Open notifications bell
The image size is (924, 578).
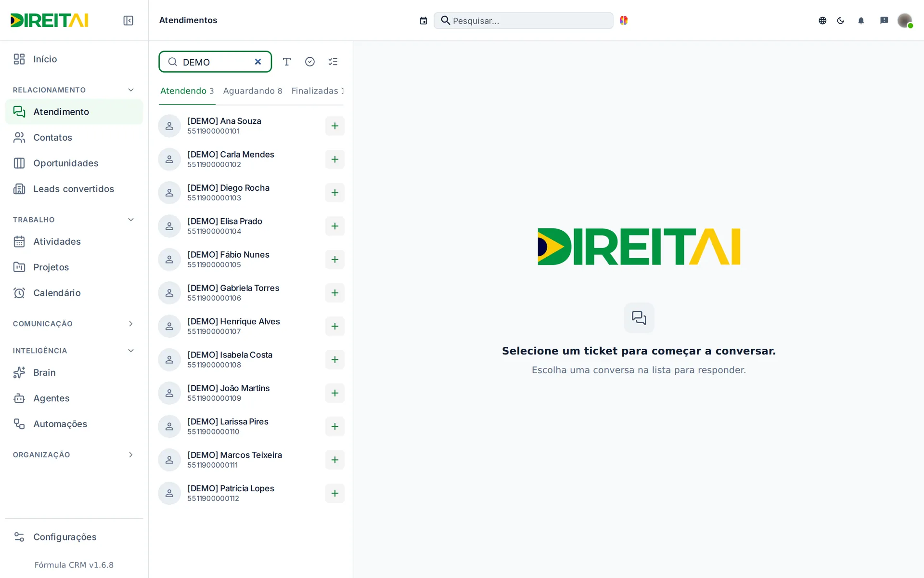point(861,21)
